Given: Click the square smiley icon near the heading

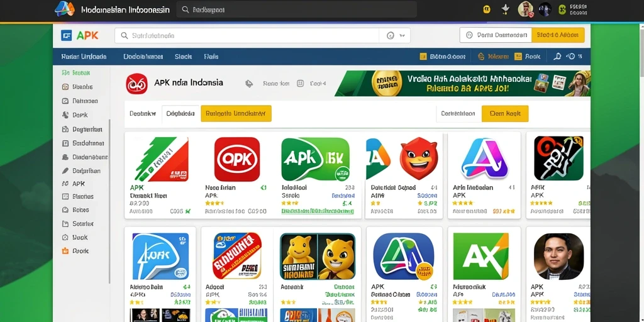Looking at the screenshot, I should (300, 84).
